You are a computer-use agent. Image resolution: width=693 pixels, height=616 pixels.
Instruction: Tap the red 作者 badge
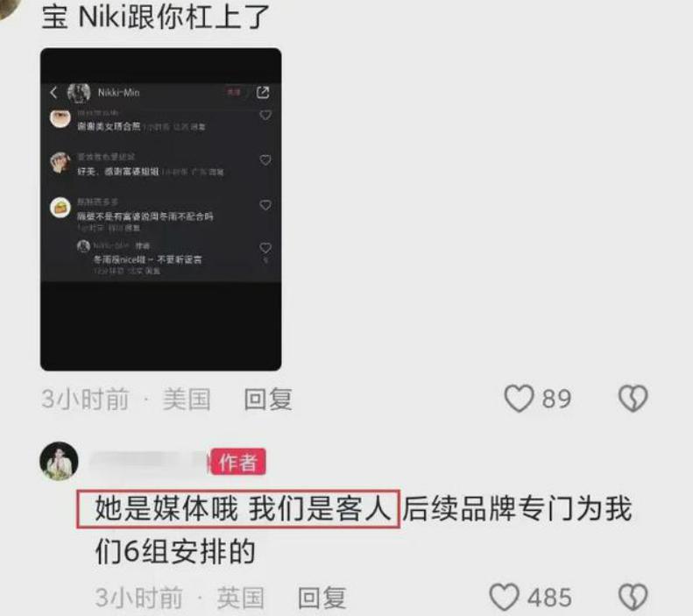coord(238,461)
